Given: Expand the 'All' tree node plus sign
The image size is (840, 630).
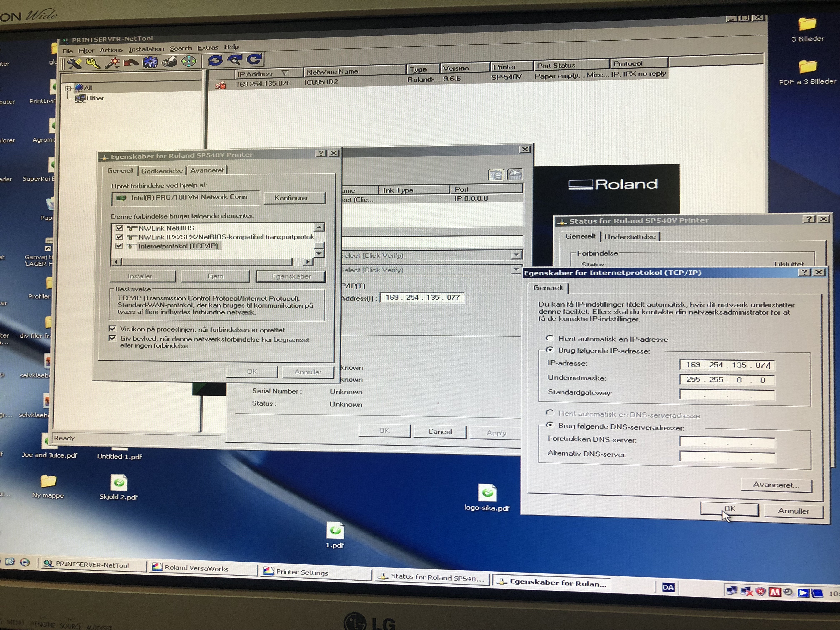Looking at the screenshot, I should coord(68,89).
